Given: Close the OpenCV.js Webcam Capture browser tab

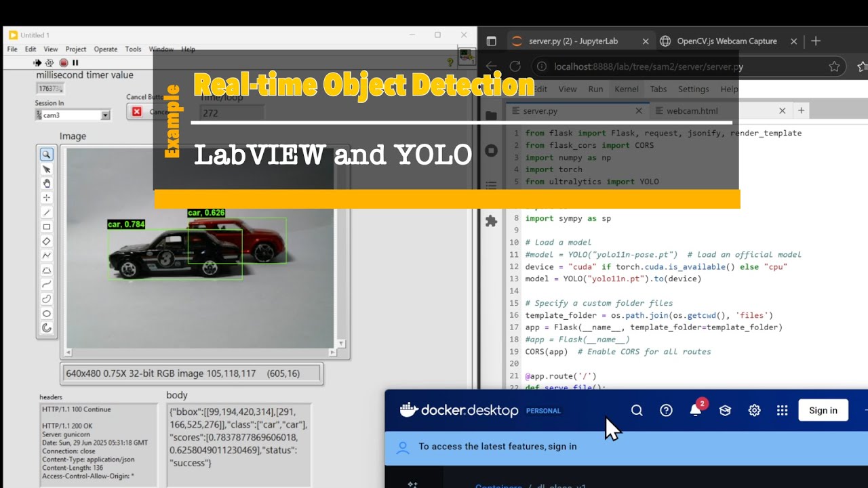Looking at the screenshot, I should (793, 41).
